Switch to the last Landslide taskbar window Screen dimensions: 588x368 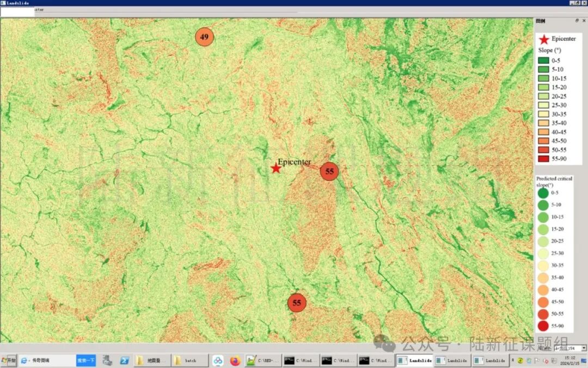489,360
